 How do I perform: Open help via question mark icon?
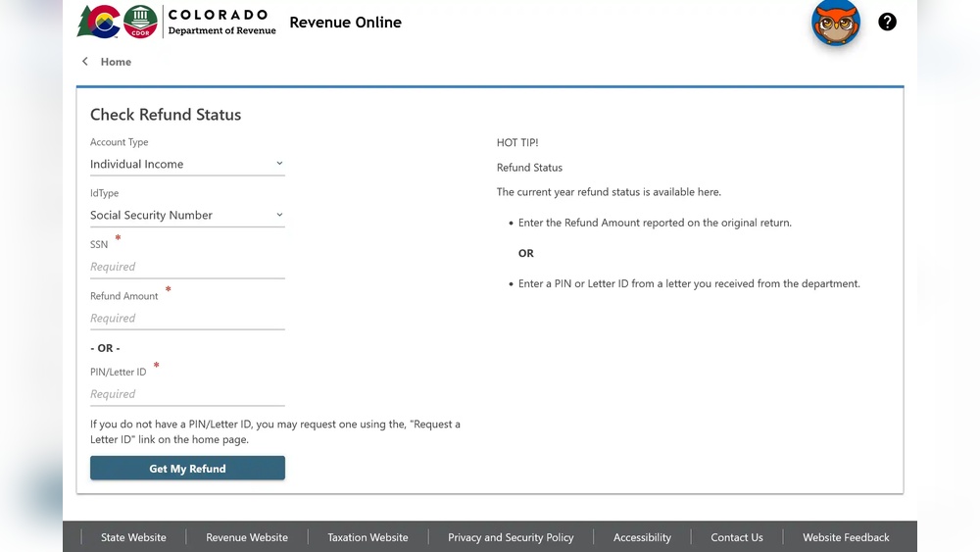coord(887,22)
